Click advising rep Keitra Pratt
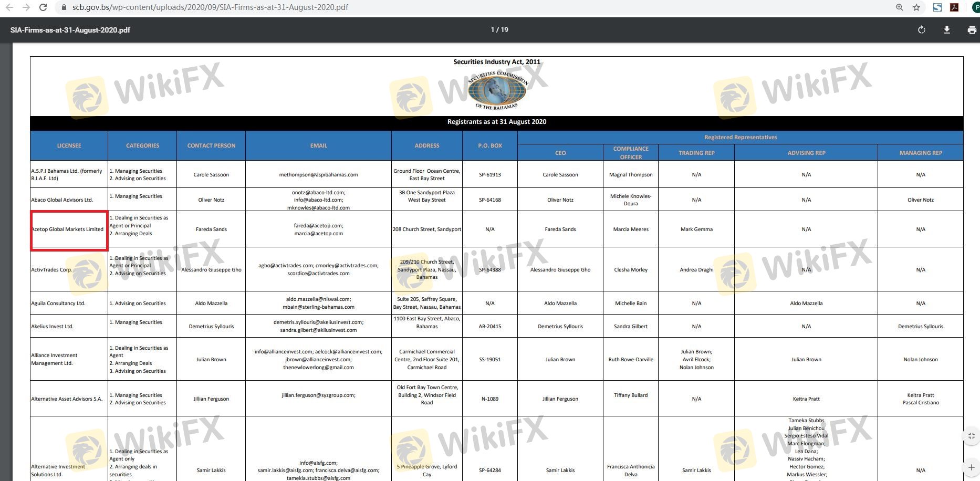The height and width of the screenshot is (481, 980). tap(806, 399)
